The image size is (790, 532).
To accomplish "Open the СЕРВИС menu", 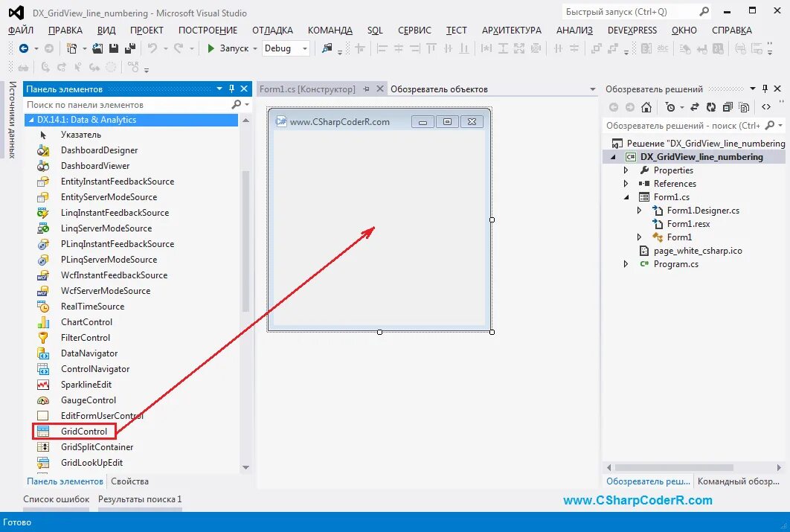I will [x=414, y=31].
